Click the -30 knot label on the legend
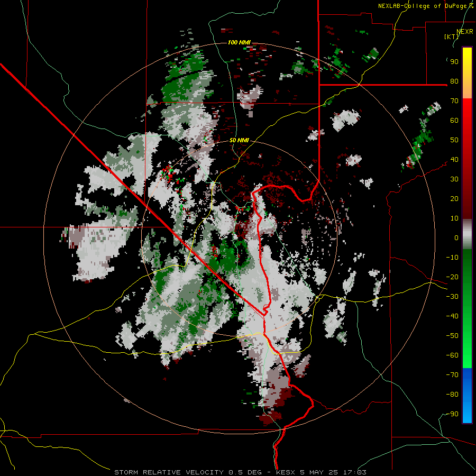The height and width of the screenshot is (476, 476). [x=452, y=297]
